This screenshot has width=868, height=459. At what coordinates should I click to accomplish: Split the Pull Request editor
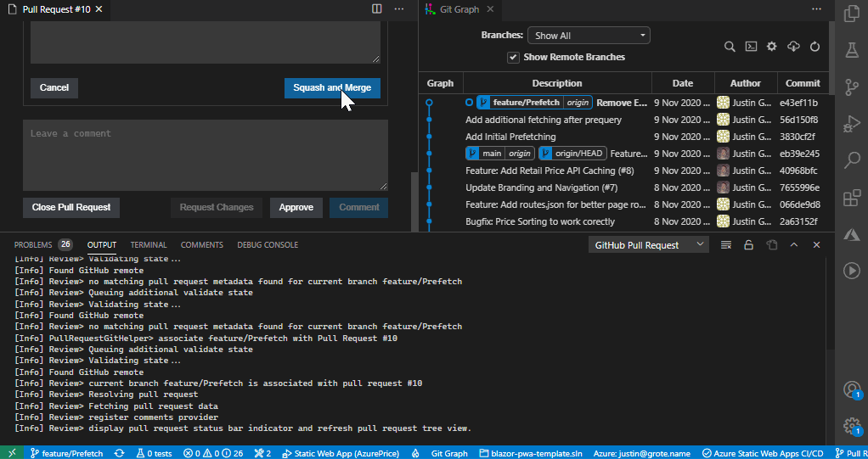pyautogui.click(x=377, y=8)
